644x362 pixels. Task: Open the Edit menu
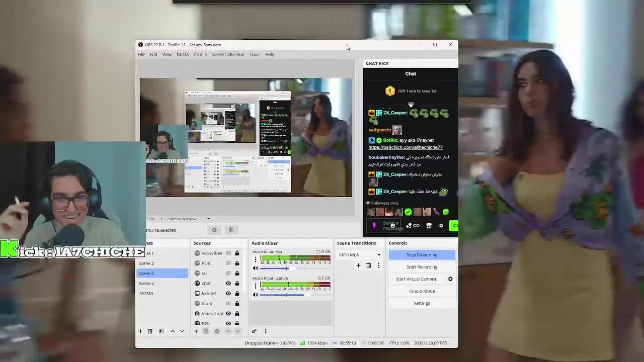click(153, 54)
